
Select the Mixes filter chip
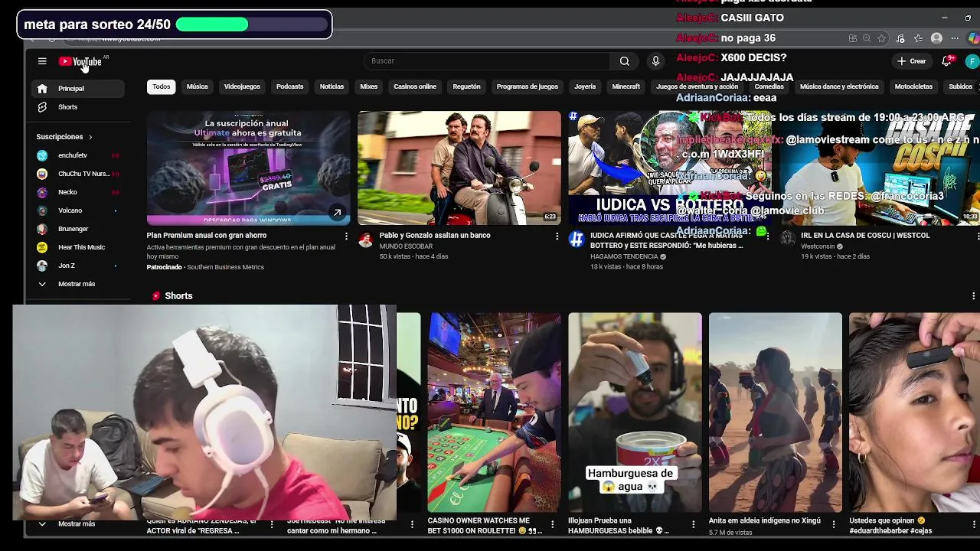point(369,86)
